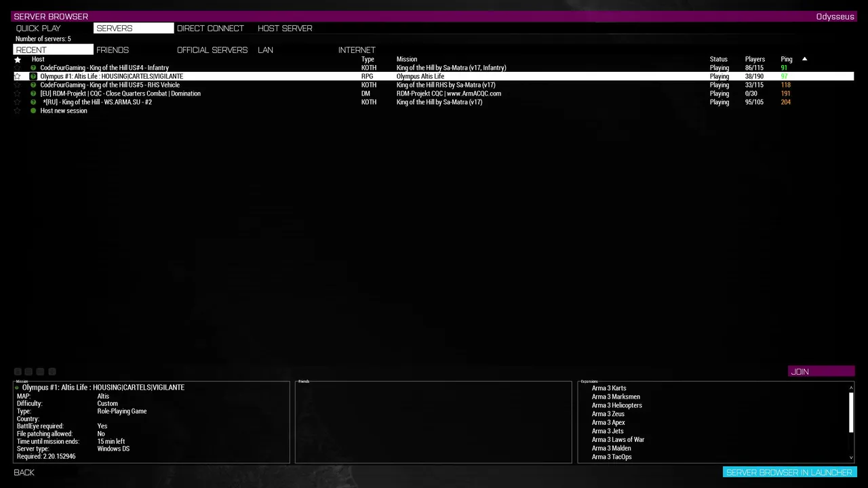Image resolution: width=868 pixels, height=488 pixels.
Task: Click Arma 3 TacOps expansion entry
Action: [612, 457]
